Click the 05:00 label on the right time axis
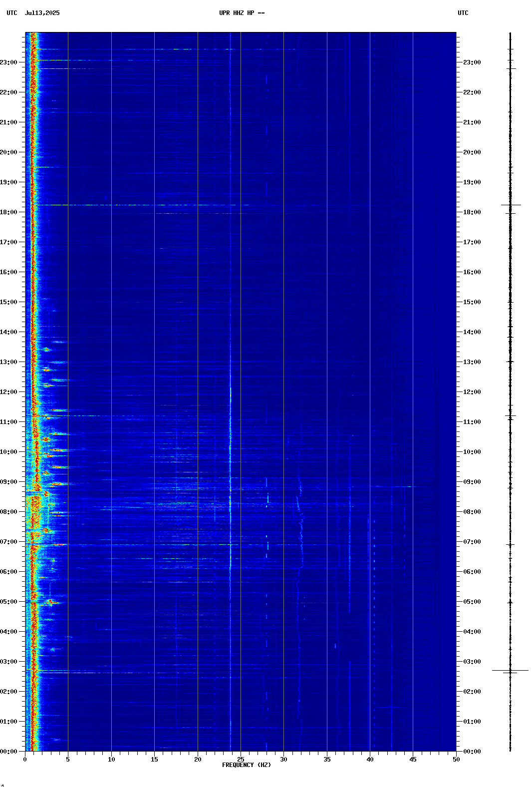The height and width of the screenshot is (791, 532). tap(472, 602)
